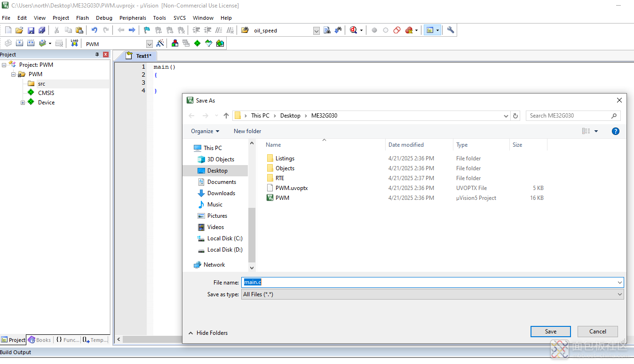
Task: Switch to the Books panel tab
Action: [40, 340]
